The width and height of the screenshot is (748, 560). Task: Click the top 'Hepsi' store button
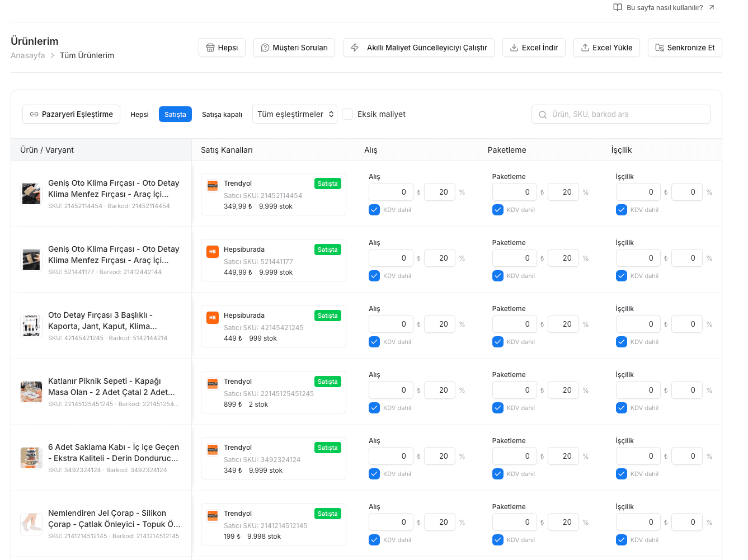222,48
